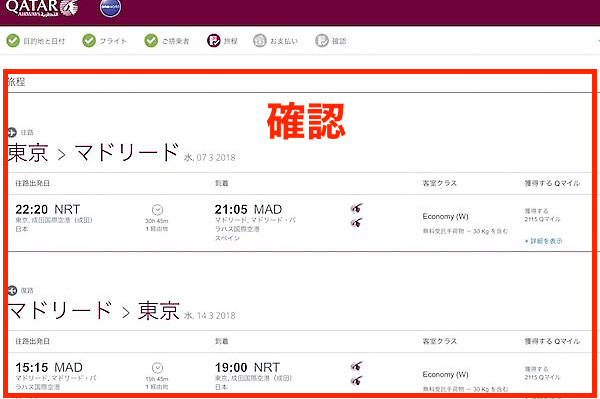Screen dimensions: 600x399
Task: Click the green check next to ご搭乗者
Action: tap(151, 41)
